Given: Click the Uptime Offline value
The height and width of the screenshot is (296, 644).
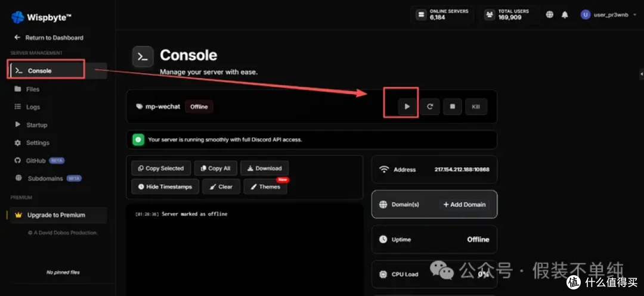Looking at the screenshot, I should coord(478,239).
